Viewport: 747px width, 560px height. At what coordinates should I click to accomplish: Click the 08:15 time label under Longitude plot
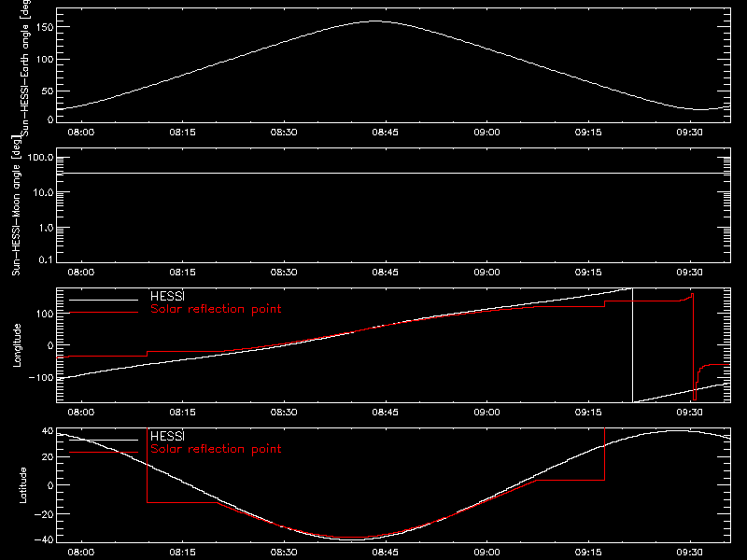click(x=182, y=413)
